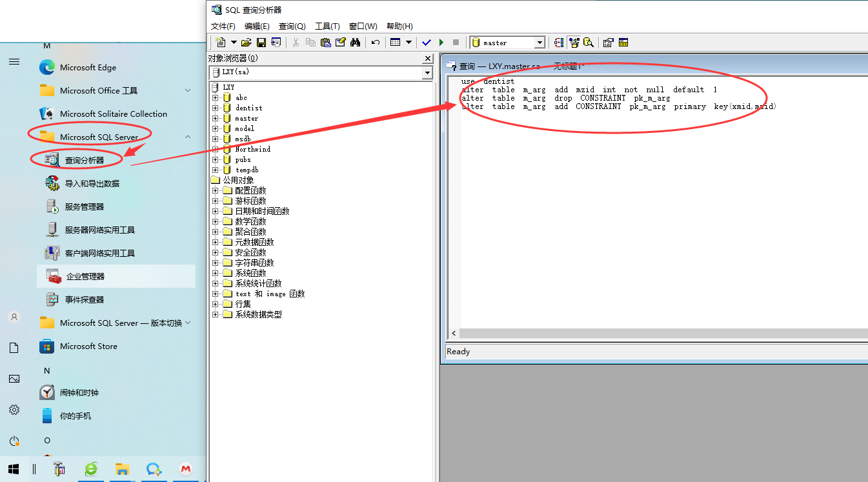Click the Paste clipboard icon

(325, 43)
